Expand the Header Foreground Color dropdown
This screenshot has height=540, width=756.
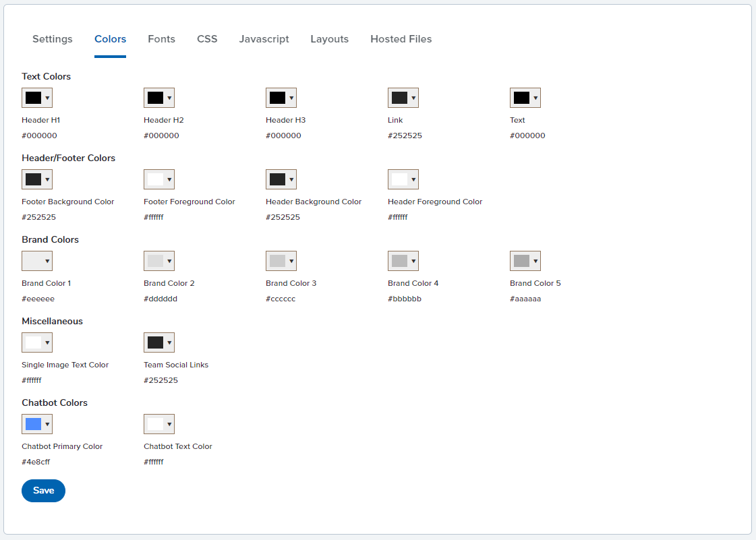pyautogui.click(x=403, y=179)
